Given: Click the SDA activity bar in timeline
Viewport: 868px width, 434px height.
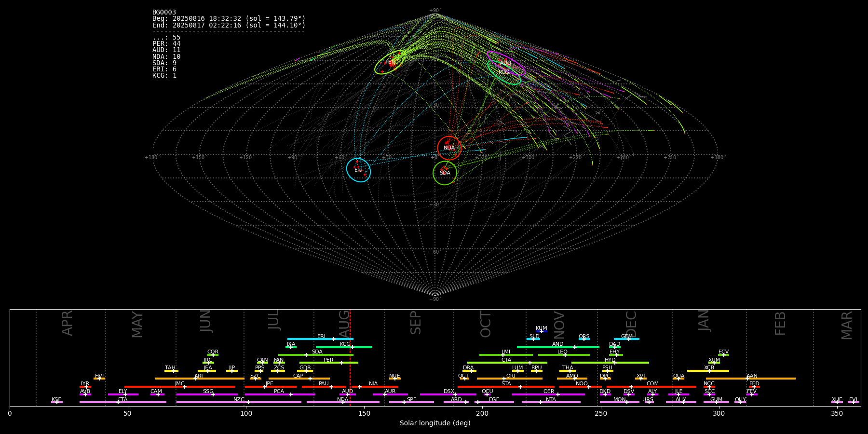Looking at the screenshot, I should pos(316,355).
